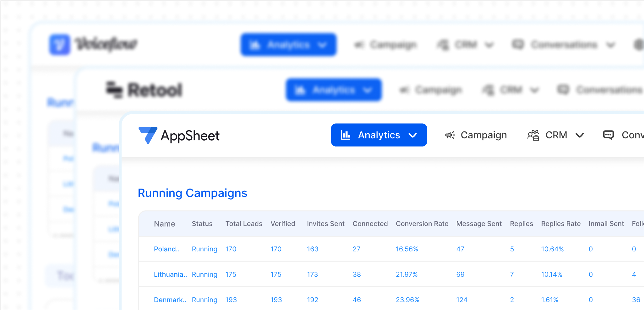644x310 pixels.
Task: Click the bar chart icon in AppSheet Analytics button
Action: click(x=346, y=135)
